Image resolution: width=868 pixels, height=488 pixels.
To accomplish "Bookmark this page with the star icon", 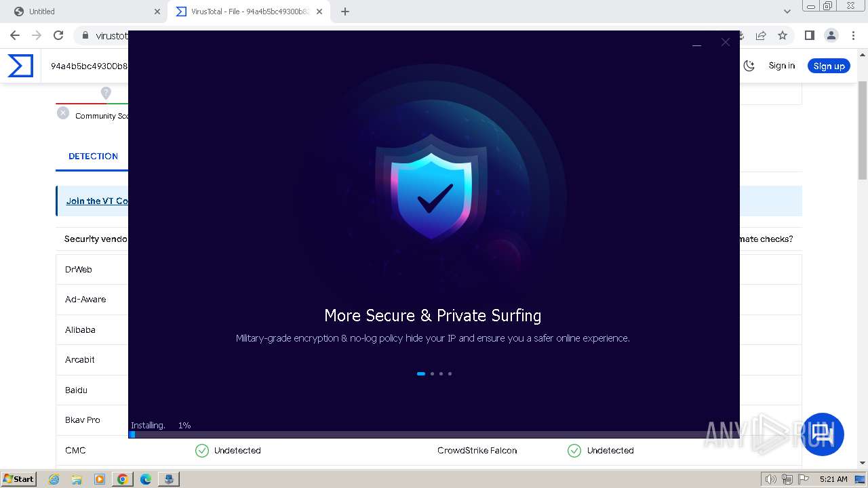I will (783, 35).
